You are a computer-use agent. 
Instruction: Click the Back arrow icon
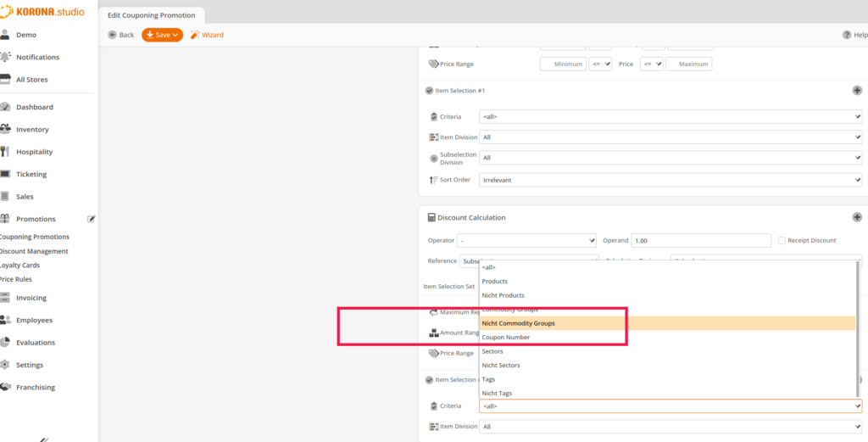(112, 35)
